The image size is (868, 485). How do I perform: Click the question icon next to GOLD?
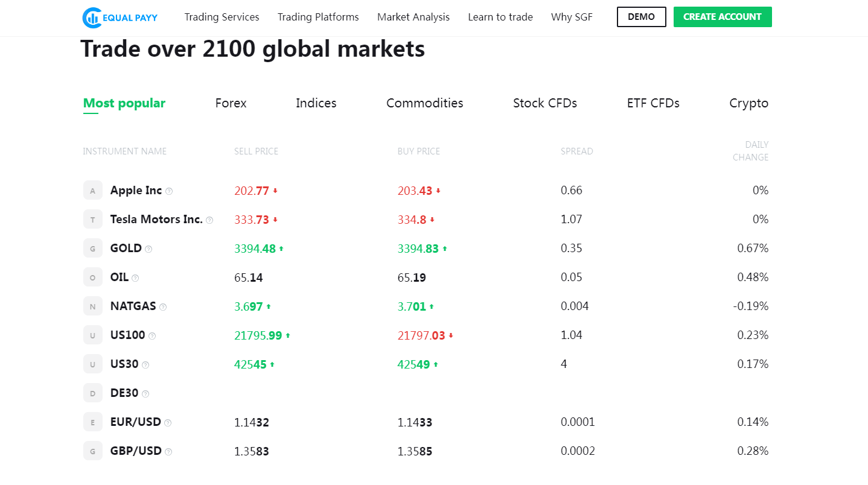tap(148, 249)
